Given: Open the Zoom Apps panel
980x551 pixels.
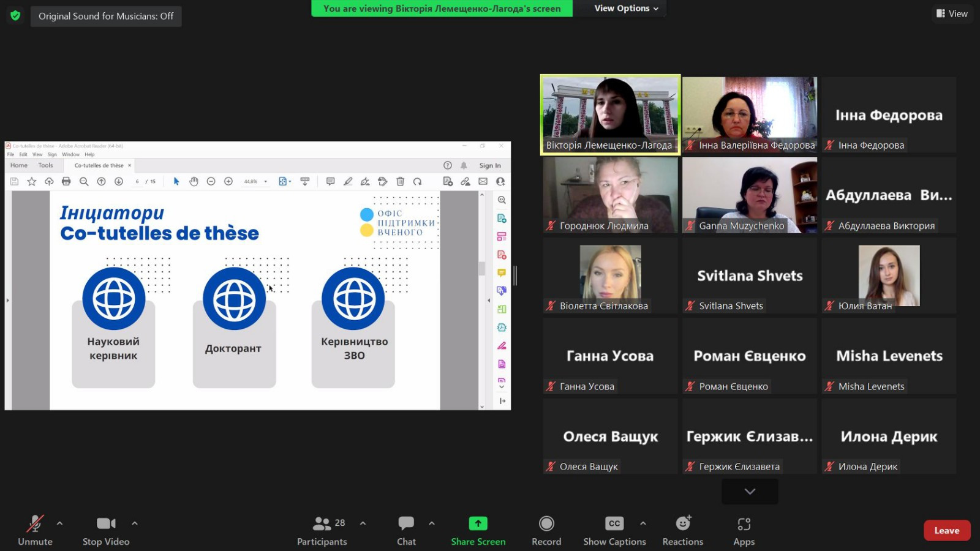Looking at the screenshot, I should tap(744, 531).
